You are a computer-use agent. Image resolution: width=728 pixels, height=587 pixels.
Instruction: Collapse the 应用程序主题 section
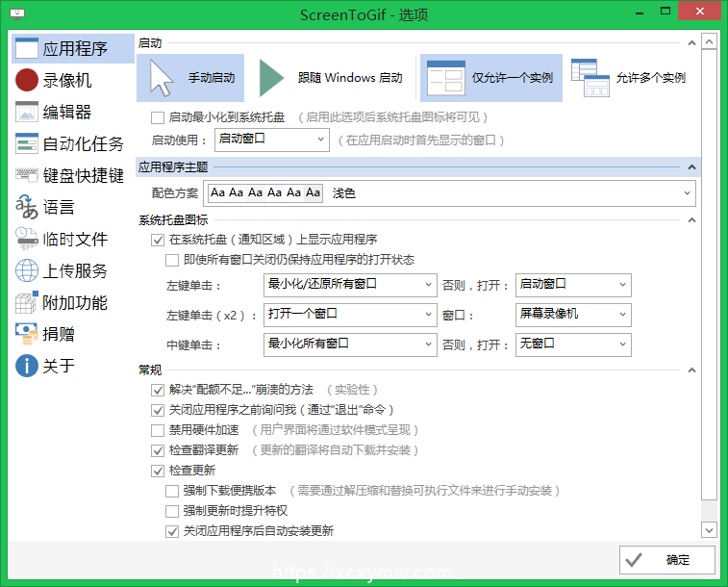[691, 166]
